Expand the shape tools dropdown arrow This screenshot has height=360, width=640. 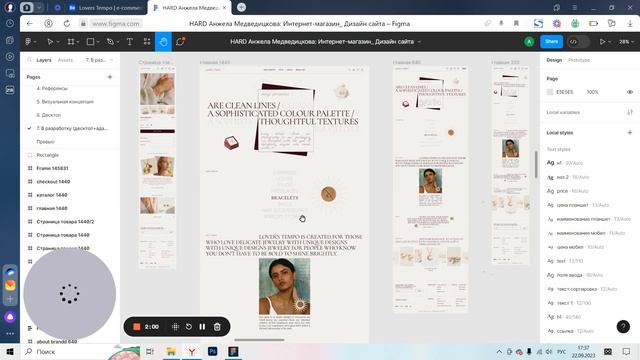98,42
